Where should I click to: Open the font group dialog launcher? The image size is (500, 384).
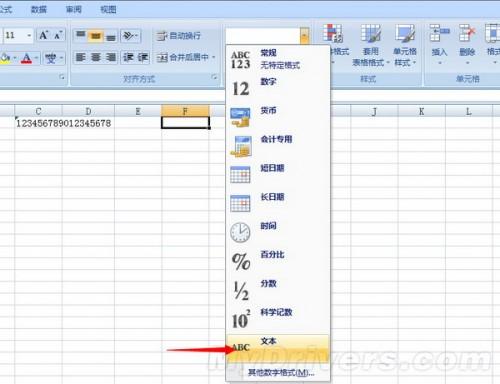62,77
